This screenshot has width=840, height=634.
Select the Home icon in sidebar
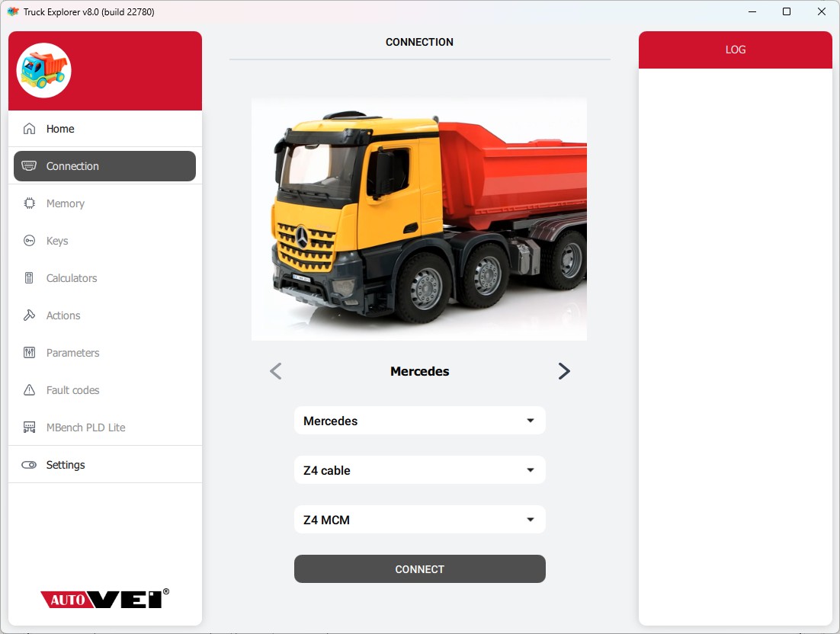point(27,128)
